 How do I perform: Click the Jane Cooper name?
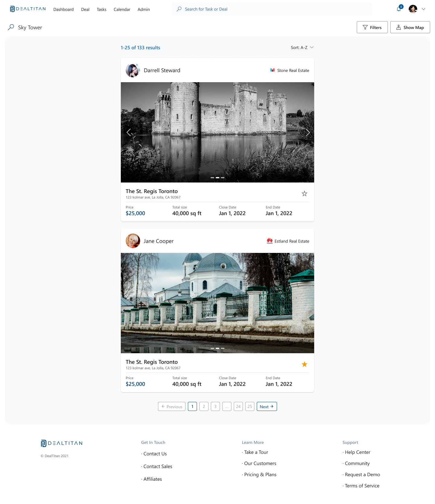coord(159,241)
